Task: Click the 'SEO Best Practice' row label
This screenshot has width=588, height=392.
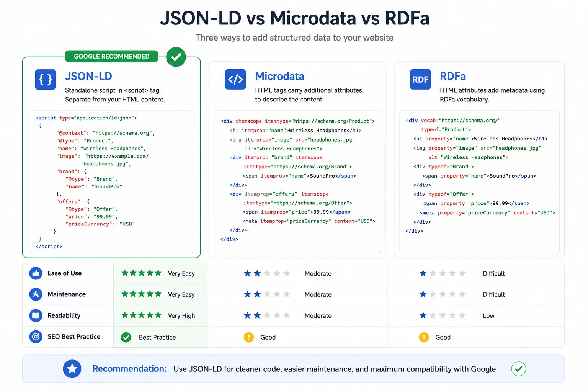Action: (74, 337)
